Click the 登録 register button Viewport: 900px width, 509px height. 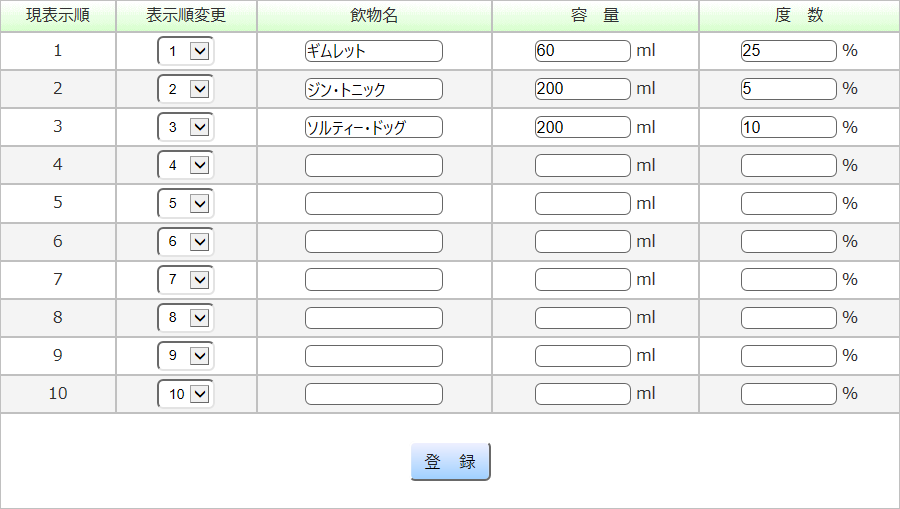click(x=450, y=462)
